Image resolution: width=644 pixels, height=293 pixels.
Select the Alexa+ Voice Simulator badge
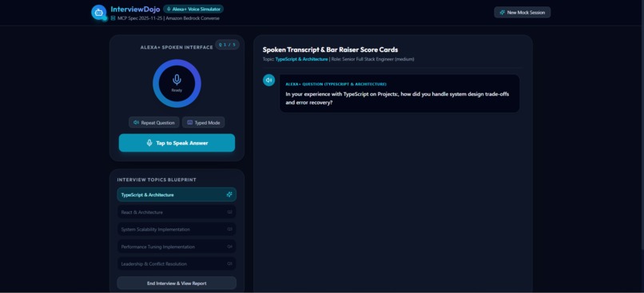click(x=193, y=9)
